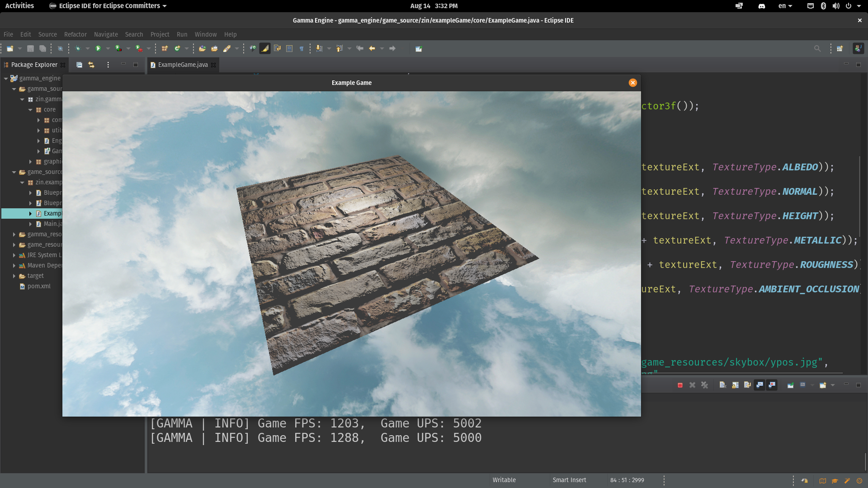Close the Example Game window

pos(632,83)
